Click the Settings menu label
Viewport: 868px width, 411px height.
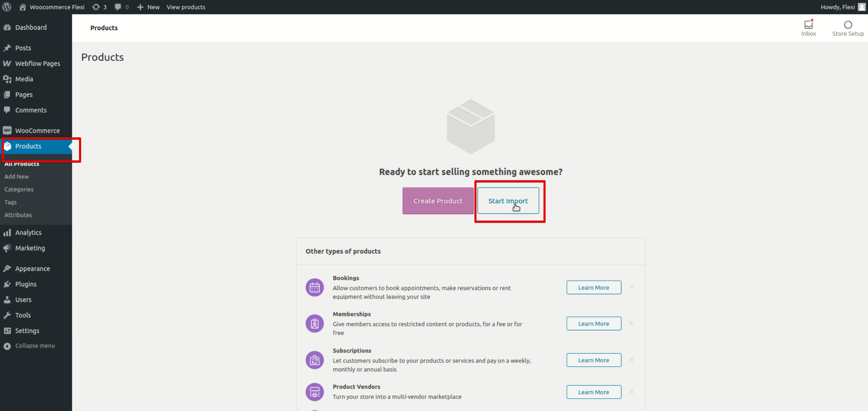27,331
